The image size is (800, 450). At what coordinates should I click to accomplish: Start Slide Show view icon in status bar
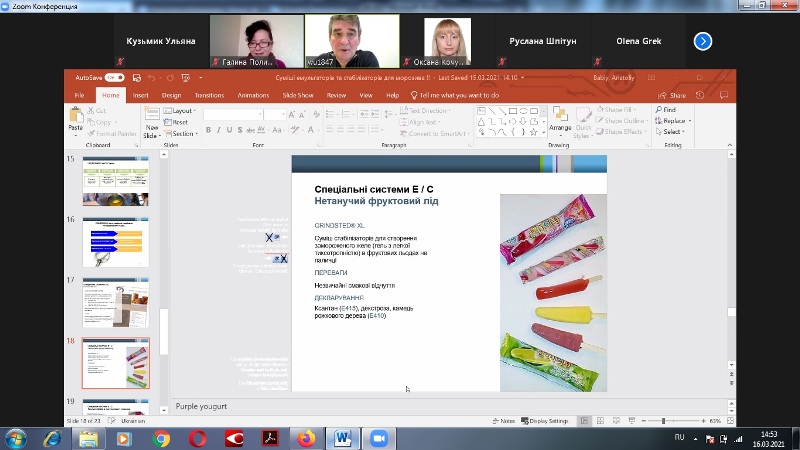click(x=632, y=421)
